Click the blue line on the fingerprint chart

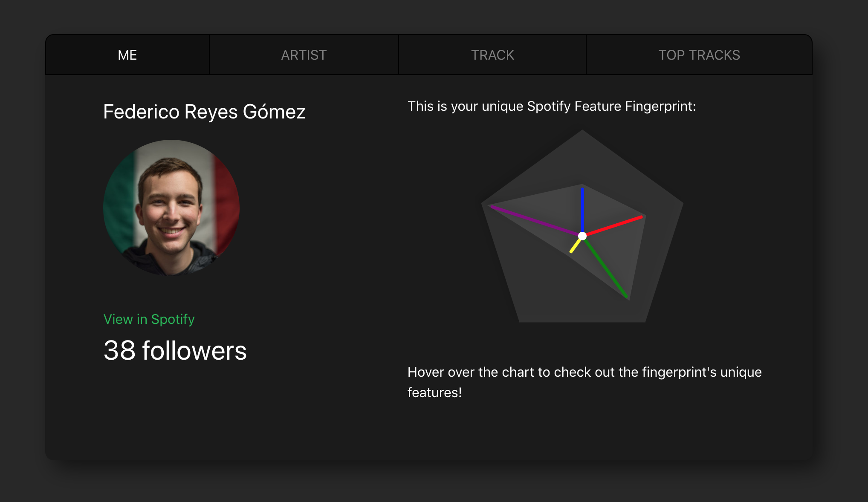[582, 210]
